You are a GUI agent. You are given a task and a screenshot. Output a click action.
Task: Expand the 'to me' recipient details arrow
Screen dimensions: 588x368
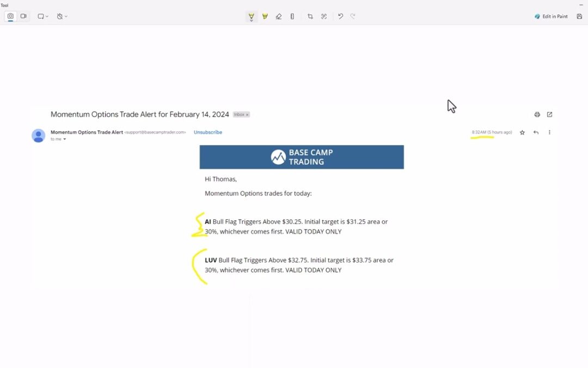64,140
